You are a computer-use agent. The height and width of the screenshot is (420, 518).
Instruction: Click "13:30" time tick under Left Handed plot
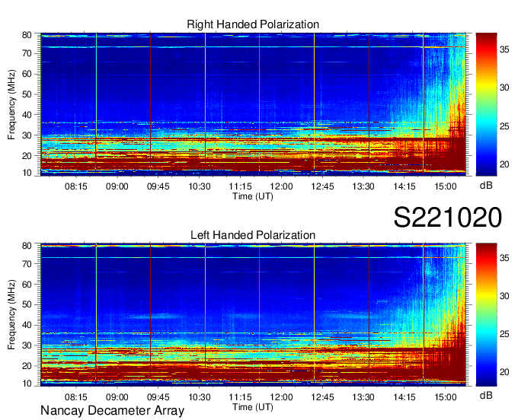[x=363, y=396]
